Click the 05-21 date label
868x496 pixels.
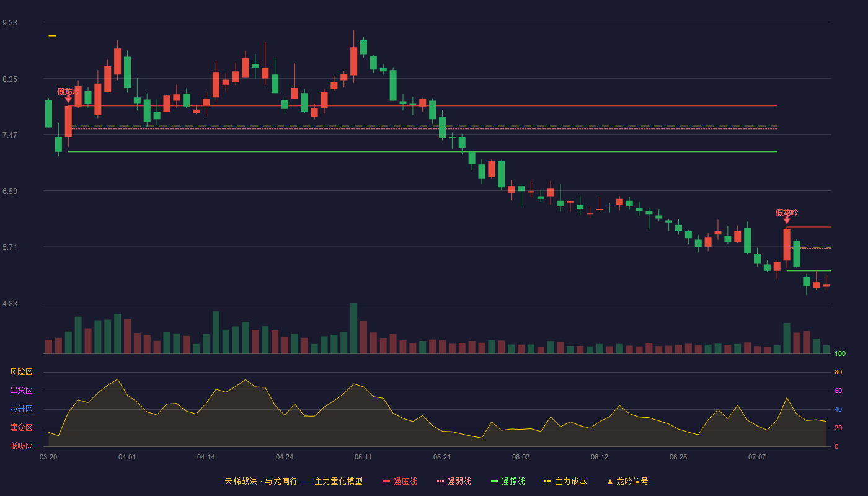pos(442,457)
